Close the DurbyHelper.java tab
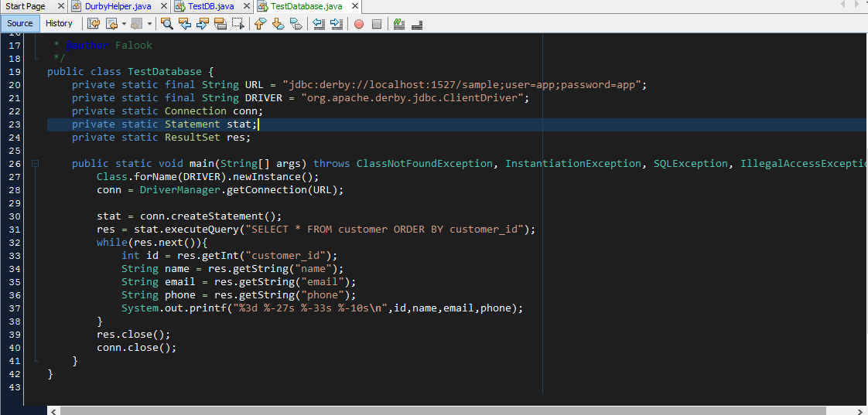The height and width of the screenshot is (415, 868). tap(166, 7)
